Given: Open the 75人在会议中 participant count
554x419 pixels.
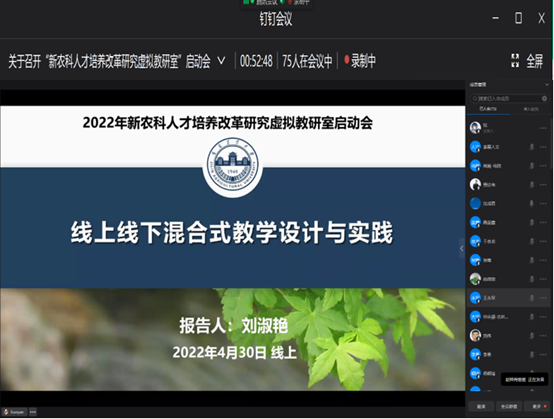Looking at the screenshot, I should point(307,61).
